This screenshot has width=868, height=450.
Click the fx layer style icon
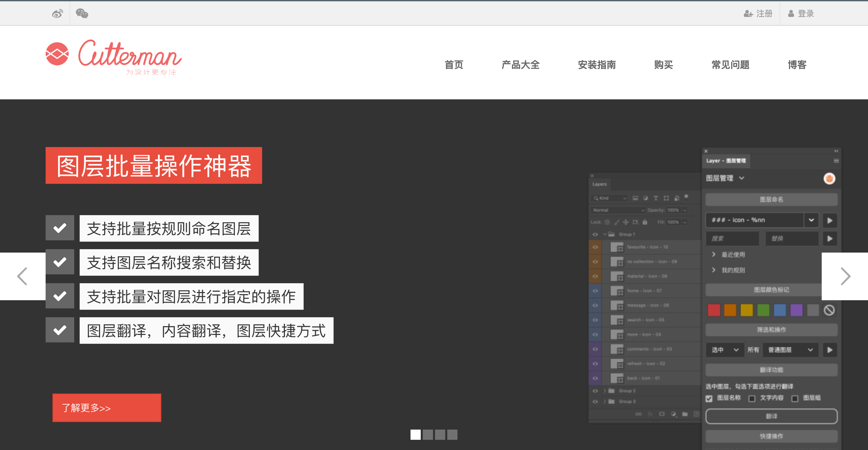click(650, 414)
